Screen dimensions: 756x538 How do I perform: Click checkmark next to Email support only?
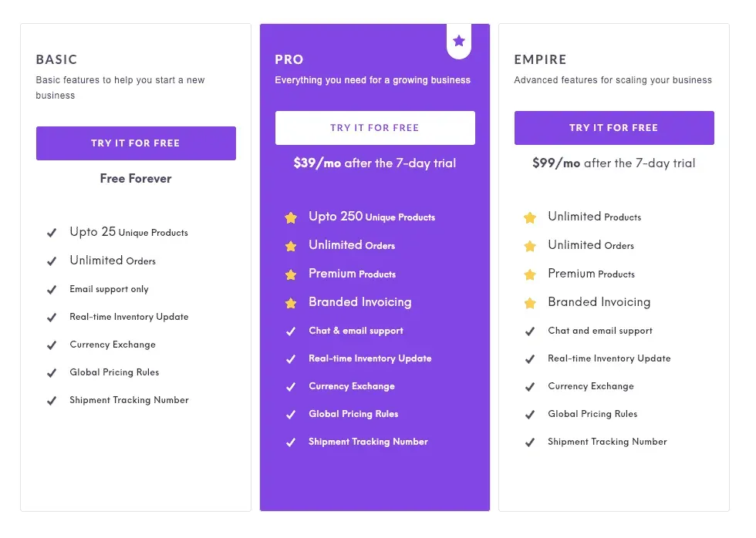click(52, 290)
